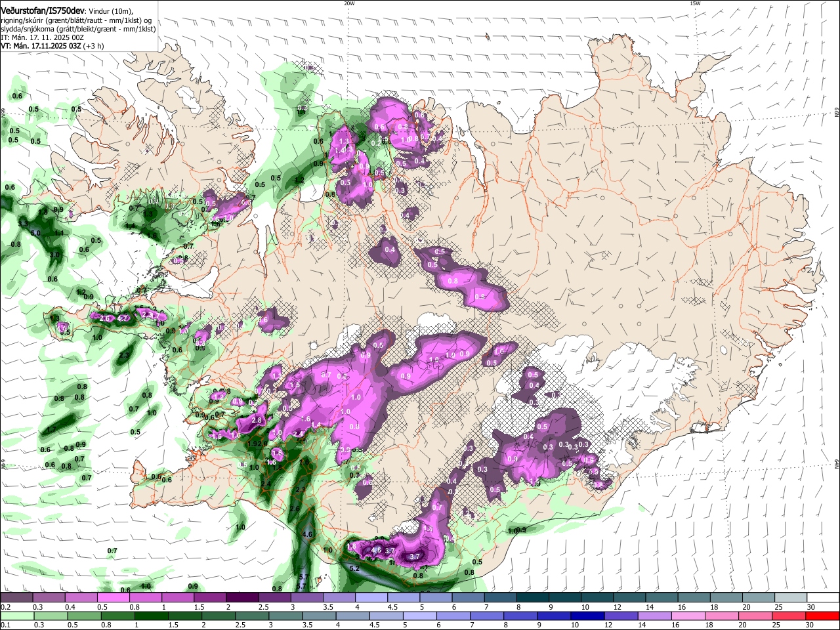Viewport: 840px width, 630px height.
Task: Click the dark mauve 0.2–0.3 snow legend swatch
Action: (16, 598)
